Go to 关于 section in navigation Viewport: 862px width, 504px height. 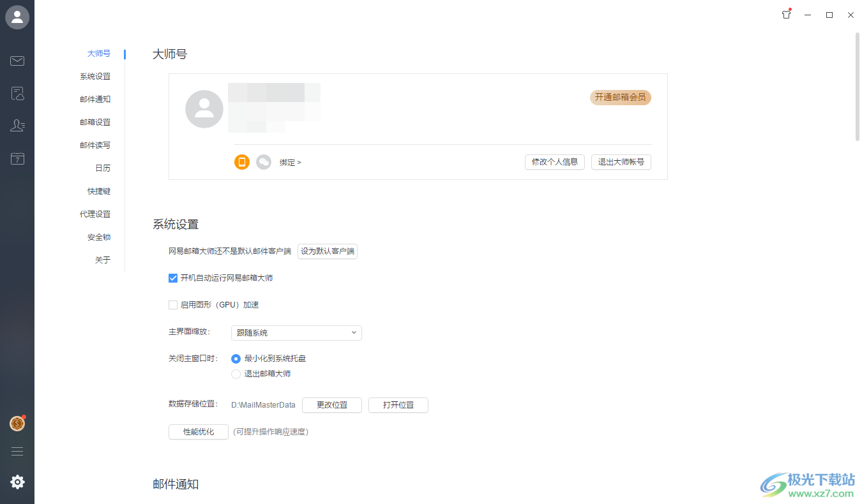coord(103,260)
